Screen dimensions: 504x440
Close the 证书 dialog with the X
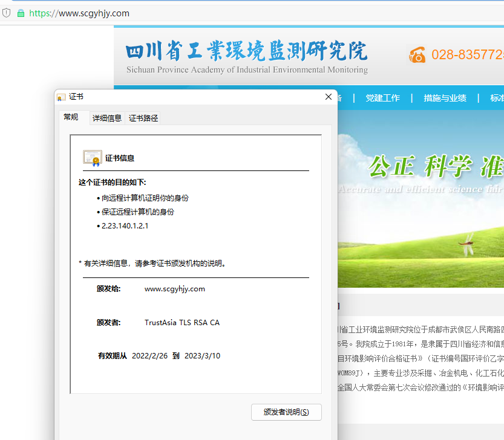coord(328,96)
